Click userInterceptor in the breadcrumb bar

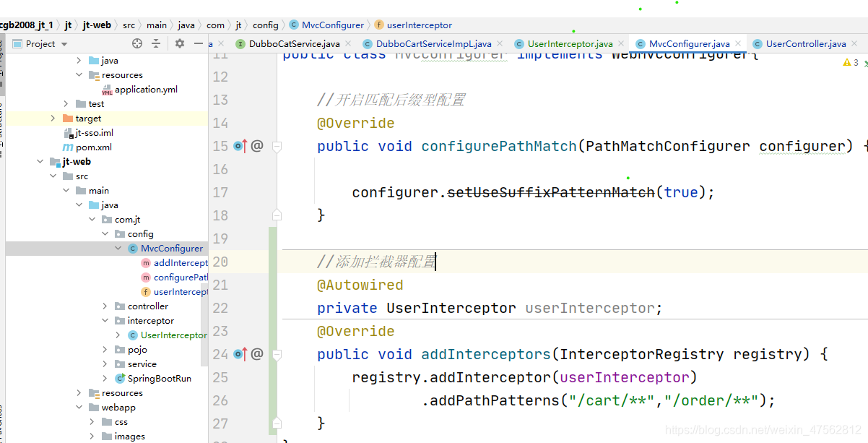coord(413,25)
